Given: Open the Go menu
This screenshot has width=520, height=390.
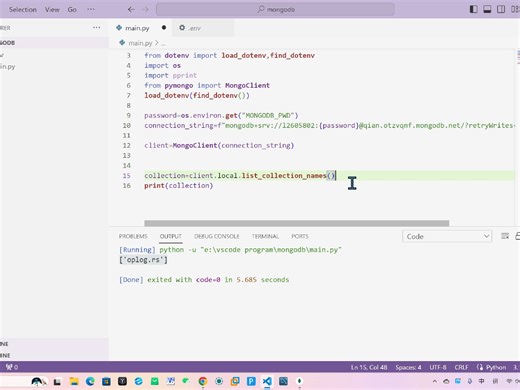Looking at the screenshot, I should (x=72, y=9).
